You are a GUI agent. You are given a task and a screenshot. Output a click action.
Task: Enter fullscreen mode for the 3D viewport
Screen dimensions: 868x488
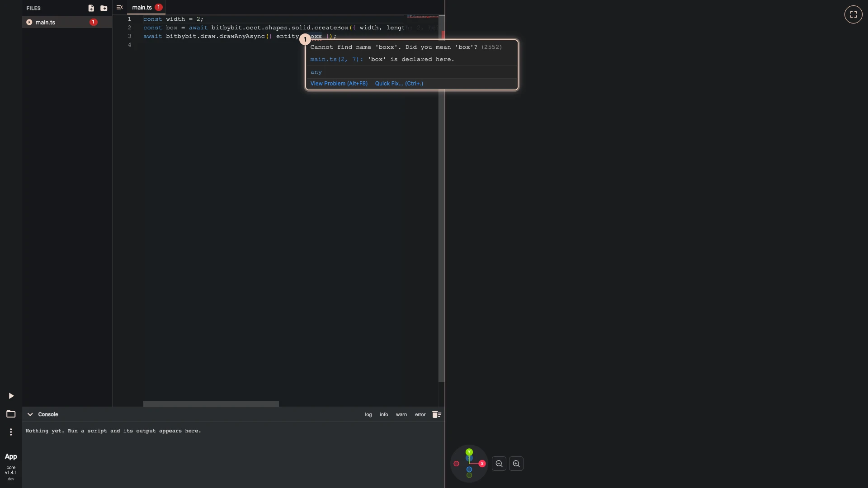[854, 14]
